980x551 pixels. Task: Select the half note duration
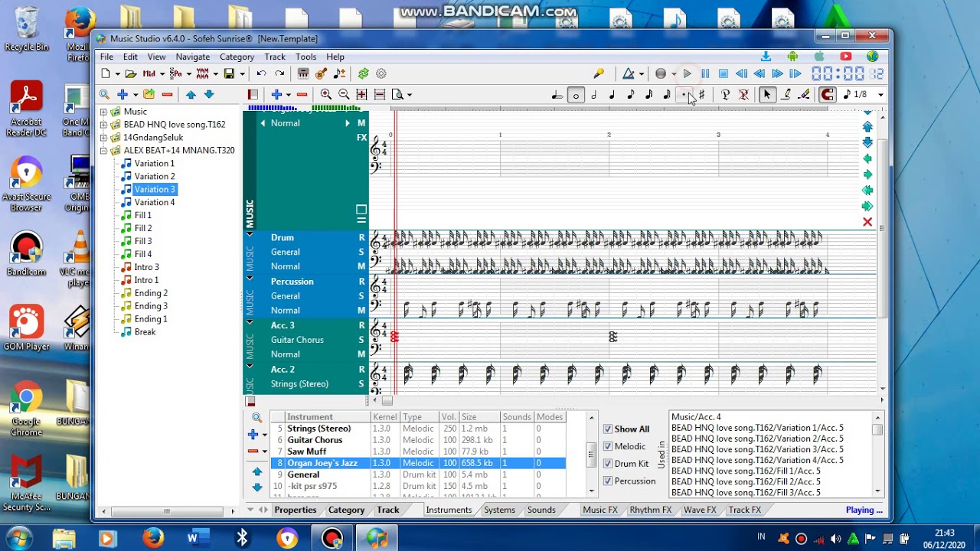point(594,94)
